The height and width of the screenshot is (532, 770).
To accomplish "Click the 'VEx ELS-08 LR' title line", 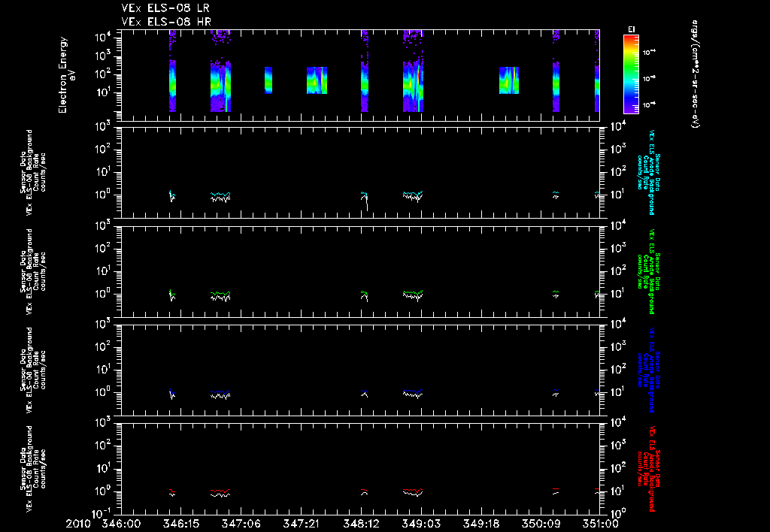I will pos(165,8).
